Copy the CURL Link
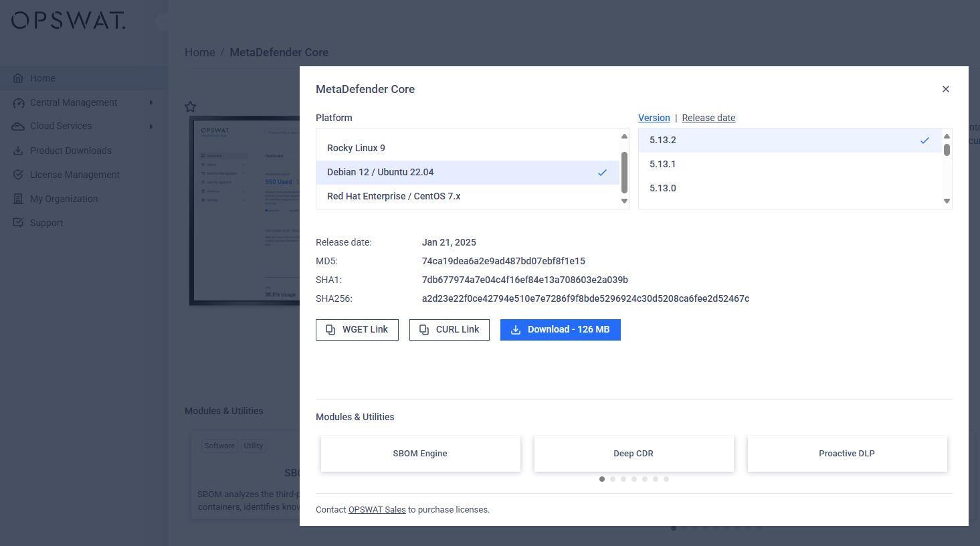This screenshot has height=546, width=980. point(450,330)
